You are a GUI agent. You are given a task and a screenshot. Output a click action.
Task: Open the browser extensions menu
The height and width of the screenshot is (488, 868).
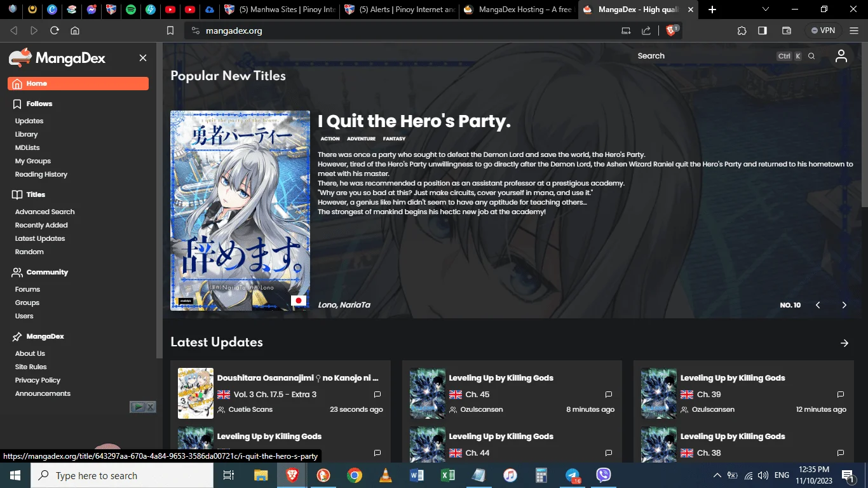tap(742, 30)
